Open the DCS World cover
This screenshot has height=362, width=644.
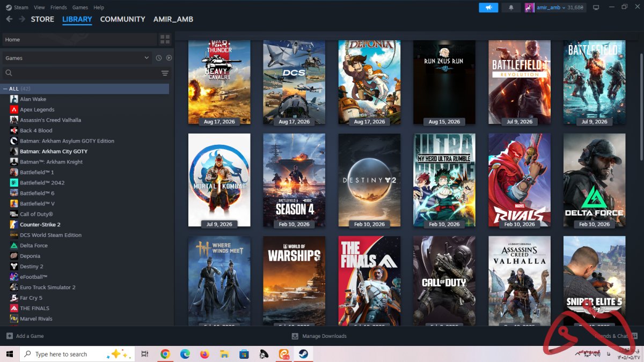(294, 83)
